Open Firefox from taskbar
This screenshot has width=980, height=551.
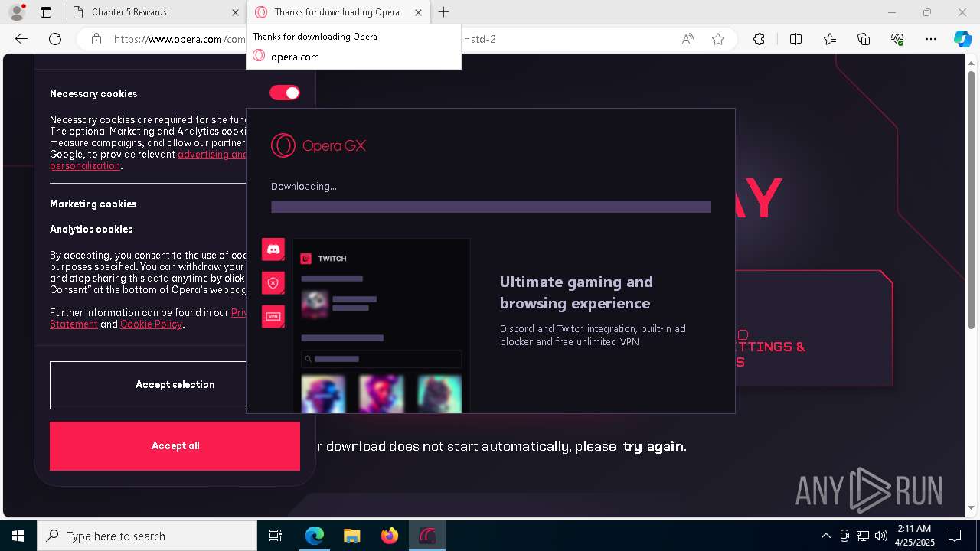389,536
